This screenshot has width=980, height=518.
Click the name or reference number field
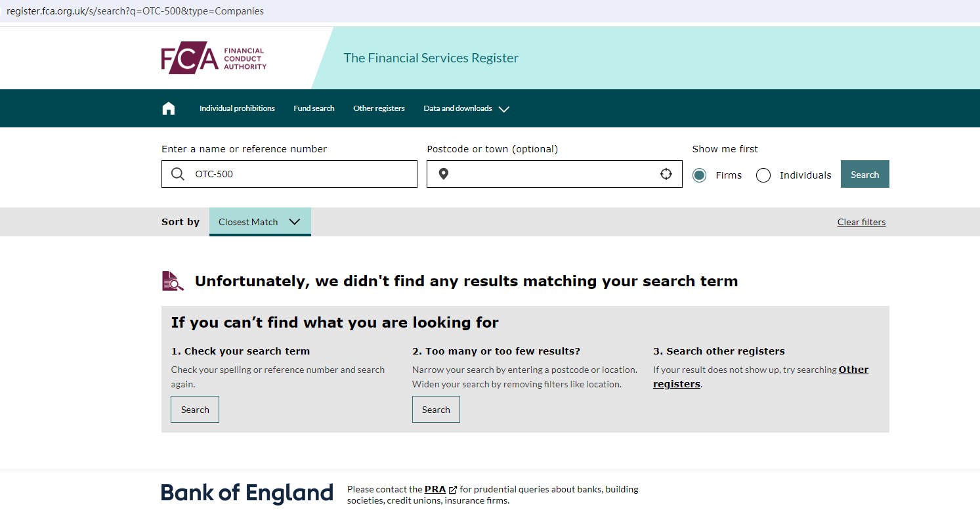coord(302,174)
